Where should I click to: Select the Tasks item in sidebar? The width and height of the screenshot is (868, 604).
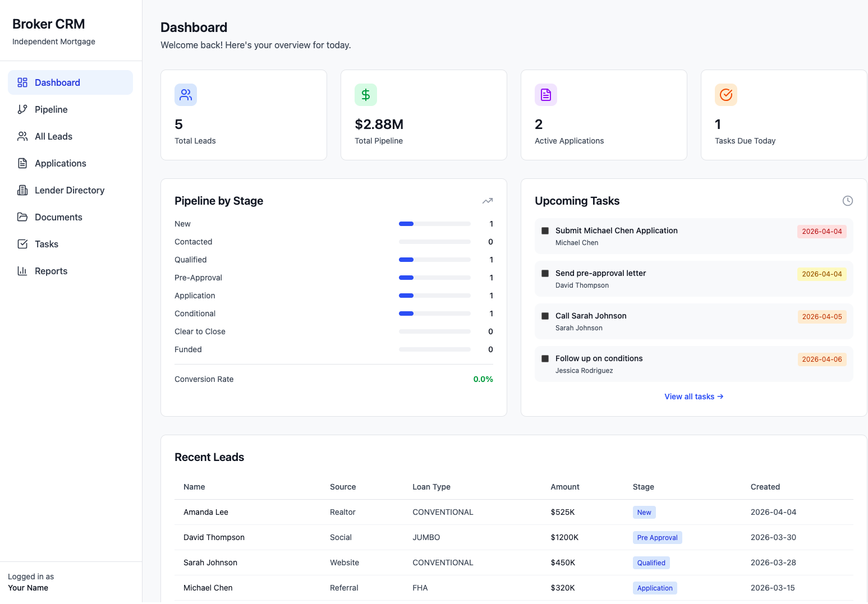[x=47, y=244]
